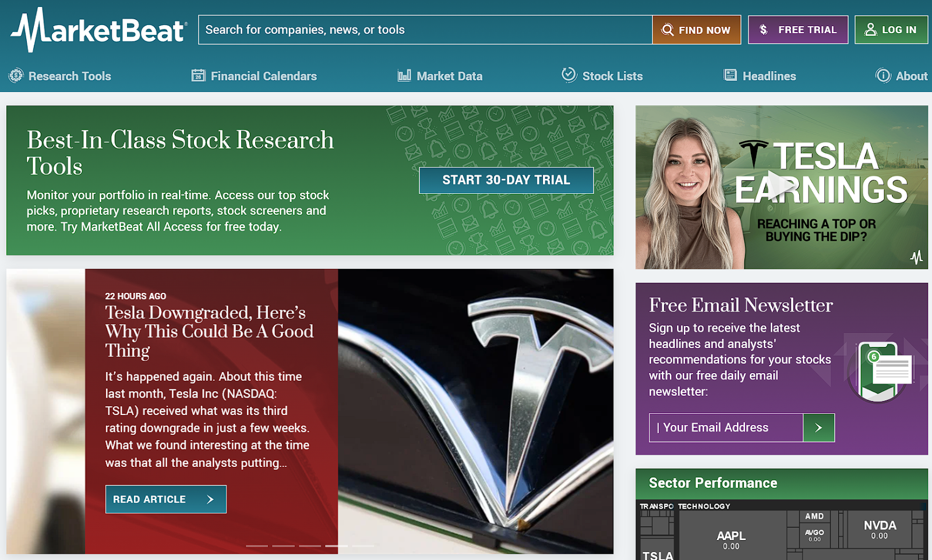Select the second carousel slide indicator

click(x=284, y=546)
